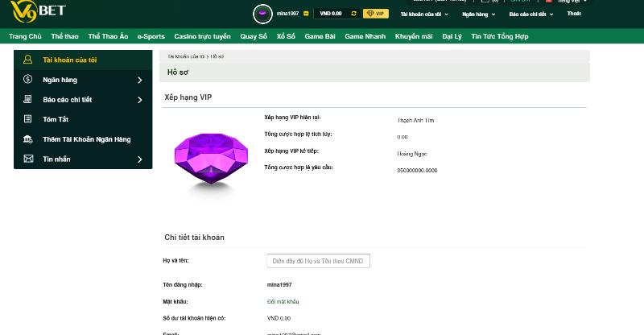Click the yellow icon next to mina1997
Image resolution: width=644 pixels, height=335 pixels.
[x=306, y=14]
